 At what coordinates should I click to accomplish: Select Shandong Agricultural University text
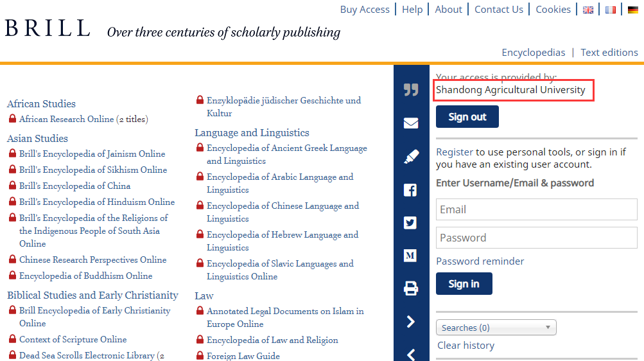[x=510, y=89]
